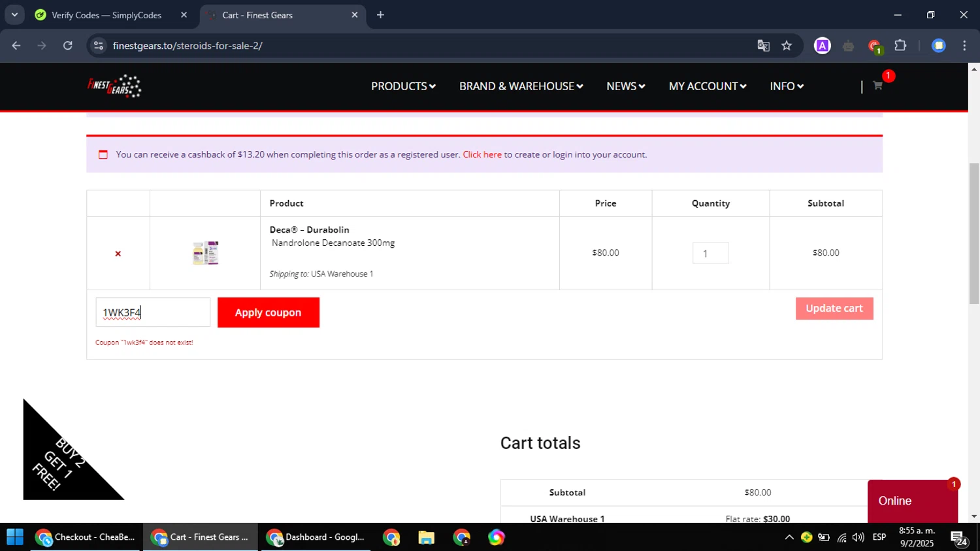
Task: Open the volume icon in tray
Action: [858, 537]
